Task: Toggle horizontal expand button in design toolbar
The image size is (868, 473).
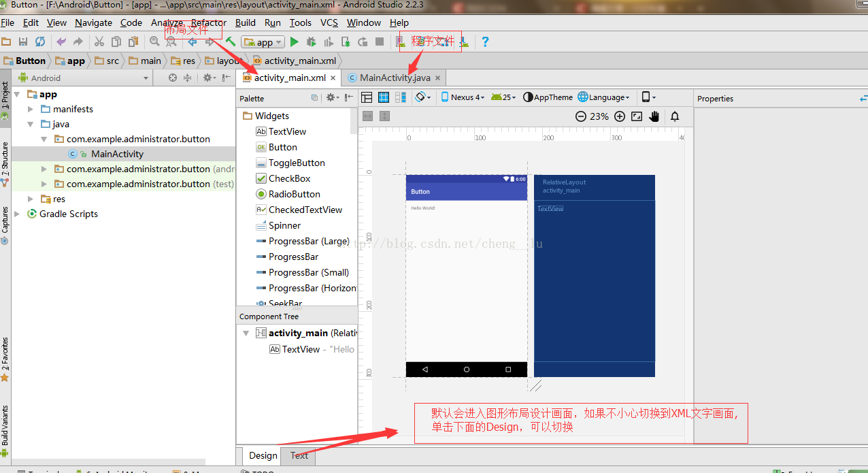Action: 367,116
